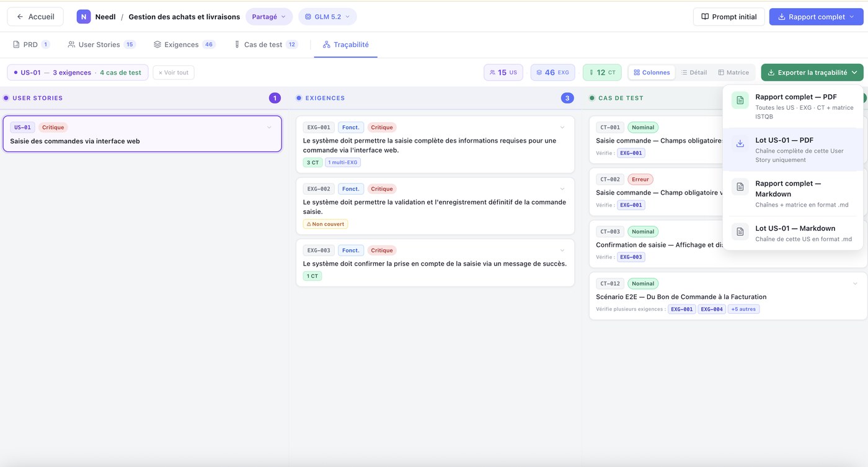Viewport: 868px width, 467px height.
Task: Expand the EXG-003 card chevron
Action: 562,250
